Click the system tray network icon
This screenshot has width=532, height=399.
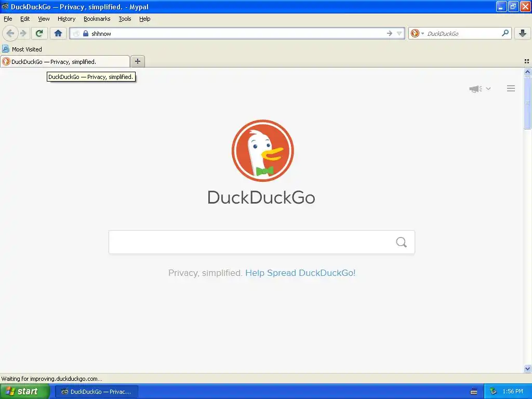(493, 391)
